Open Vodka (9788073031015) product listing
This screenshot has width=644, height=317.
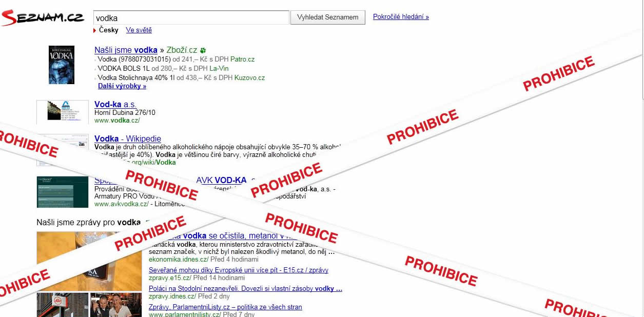point(134,60)
